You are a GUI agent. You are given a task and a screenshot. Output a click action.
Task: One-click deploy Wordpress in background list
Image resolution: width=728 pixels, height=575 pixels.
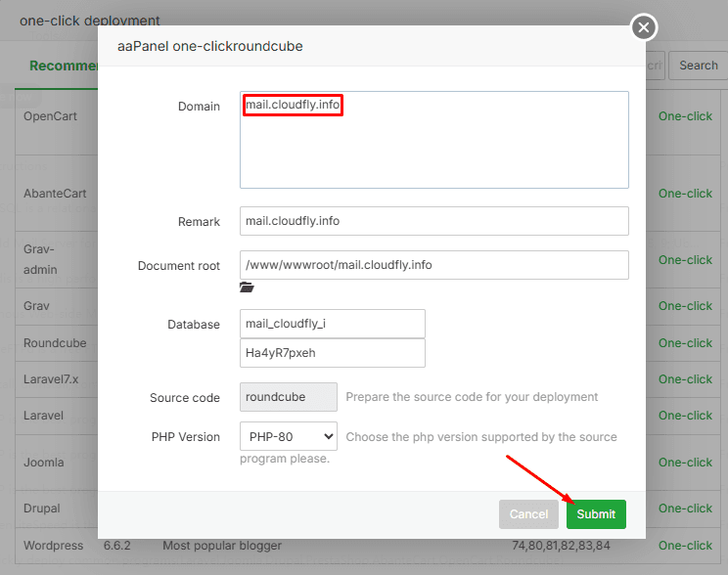pos(685,546)
